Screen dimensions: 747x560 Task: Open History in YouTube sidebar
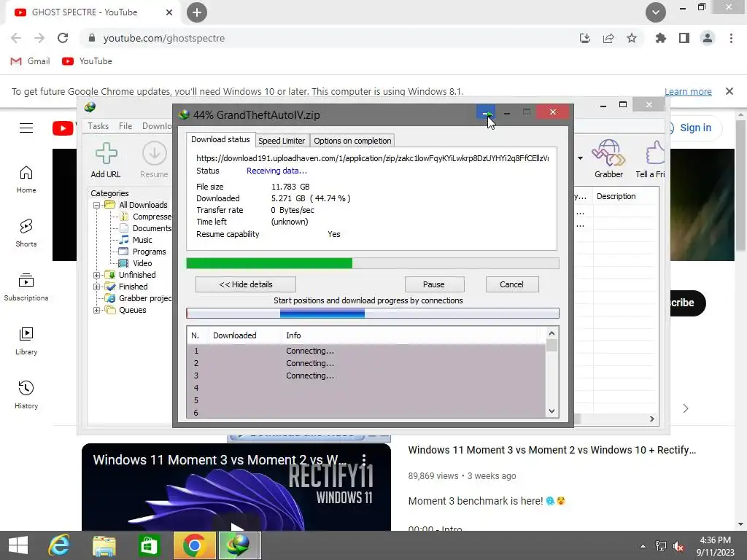point(26,394)
